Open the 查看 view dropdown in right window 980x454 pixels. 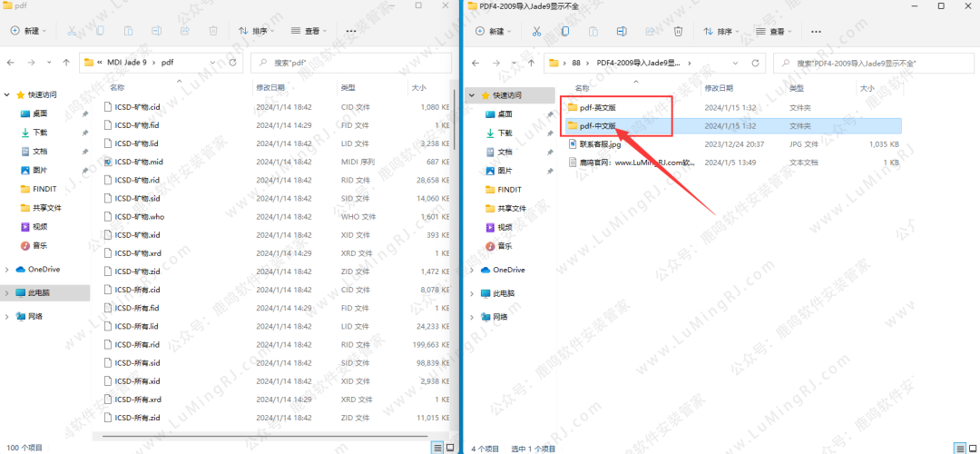[771, 31]
